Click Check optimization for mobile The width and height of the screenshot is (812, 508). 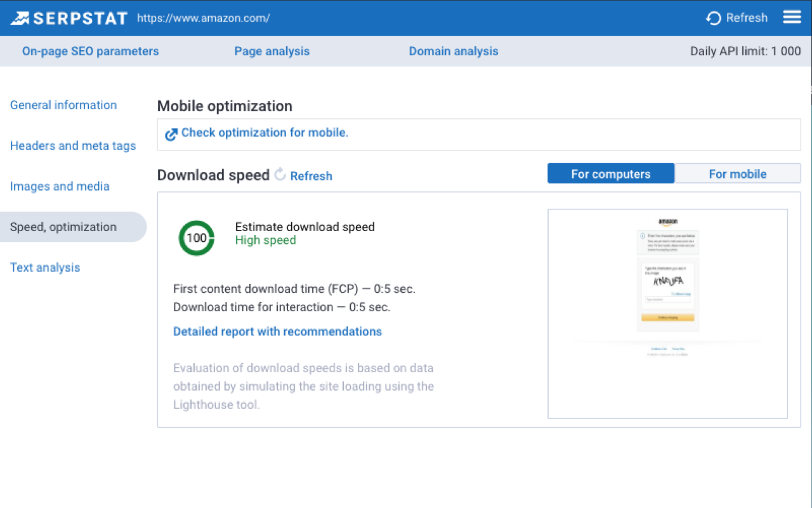pyautogui.click(x=265, y=133)
